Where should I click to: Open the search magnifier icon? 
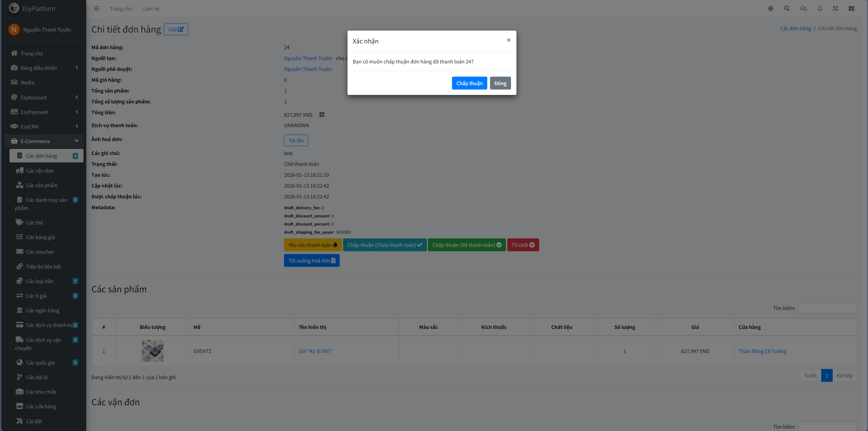coord(787,8)
